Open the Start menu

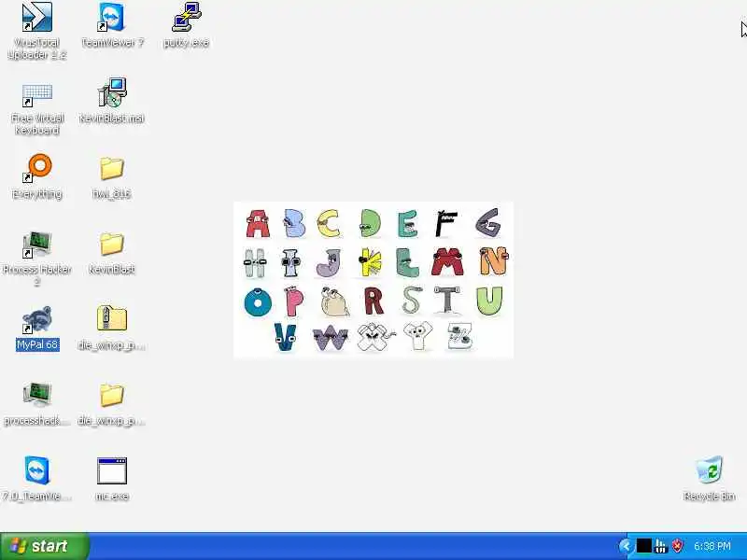pyautogui.click(x=44, y=546)
